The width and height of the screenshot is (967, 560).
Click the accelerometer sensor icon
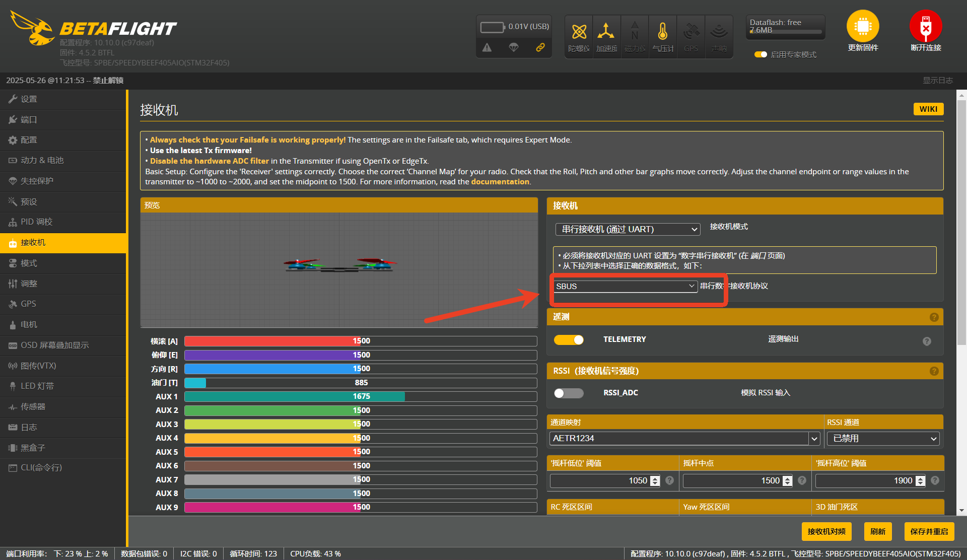coord(606,32)
